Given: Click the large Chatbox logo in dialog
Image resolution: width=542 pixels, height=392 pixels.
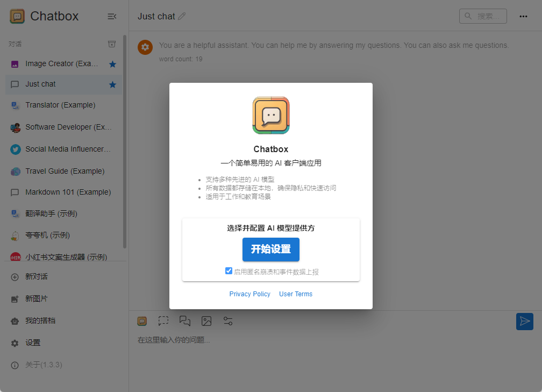Looking at the screenshot, I should [271, 115].
